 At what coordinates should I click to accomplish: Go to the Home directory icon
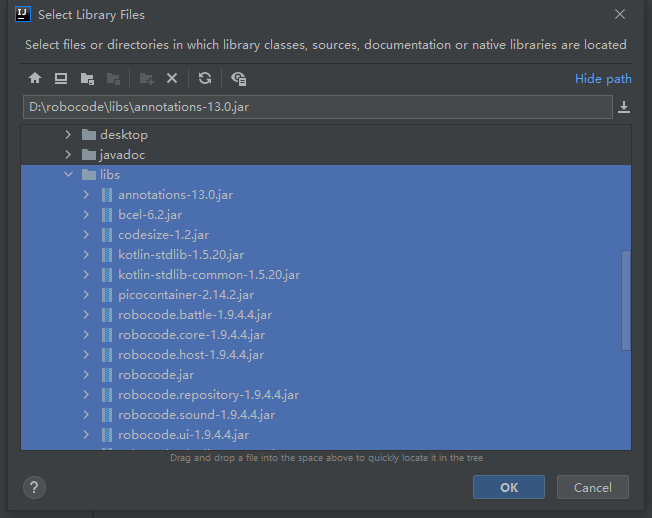tap(35, 78)
